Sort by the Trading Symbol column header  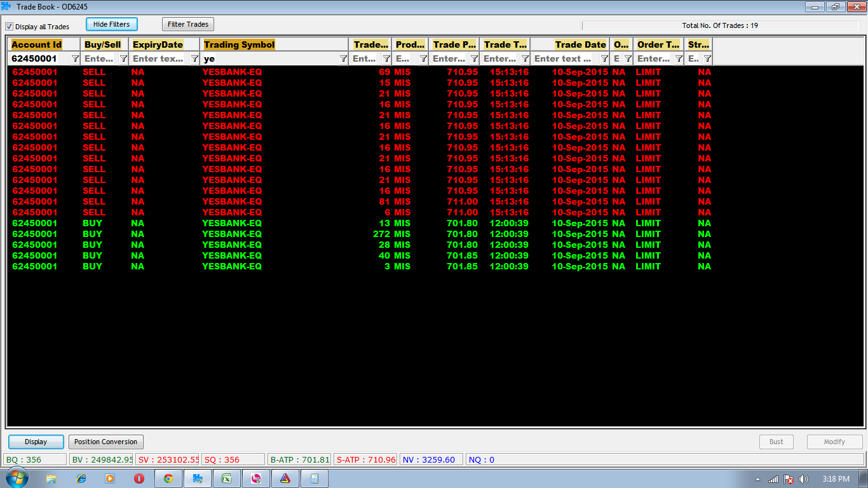tap(275, 44)
